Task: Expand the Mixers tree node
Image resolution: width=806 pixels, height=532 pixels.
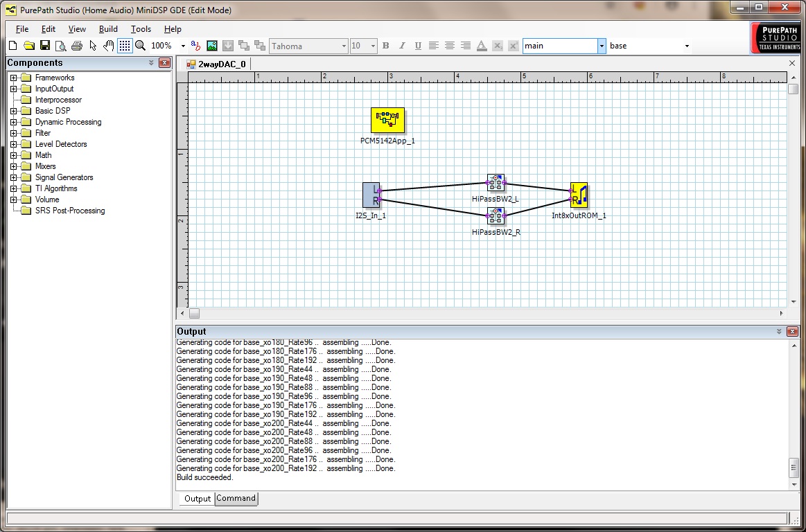Action: click(13, 166)
